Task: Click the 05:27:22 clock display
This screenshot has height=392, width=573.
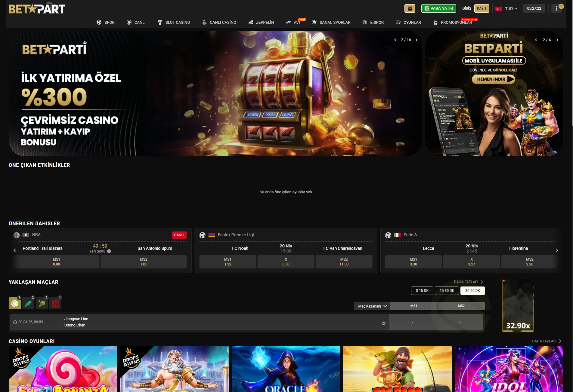Action: coord(534,8)
